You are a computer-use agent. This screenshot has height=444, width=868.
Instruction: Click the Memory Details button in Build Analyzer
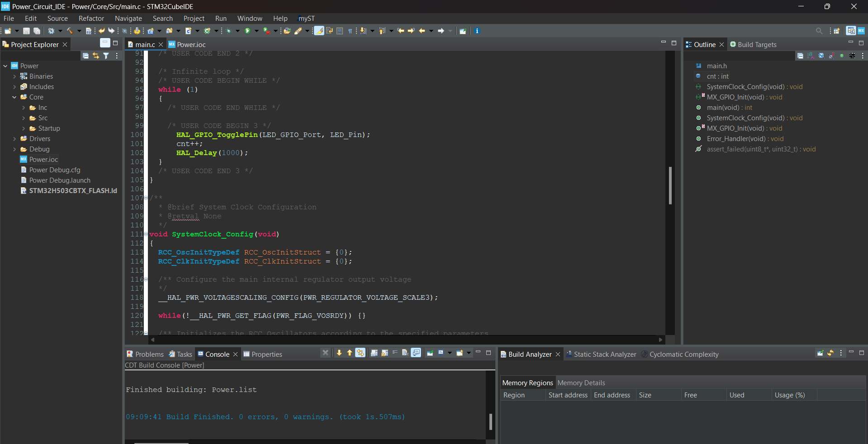point(581,383)
